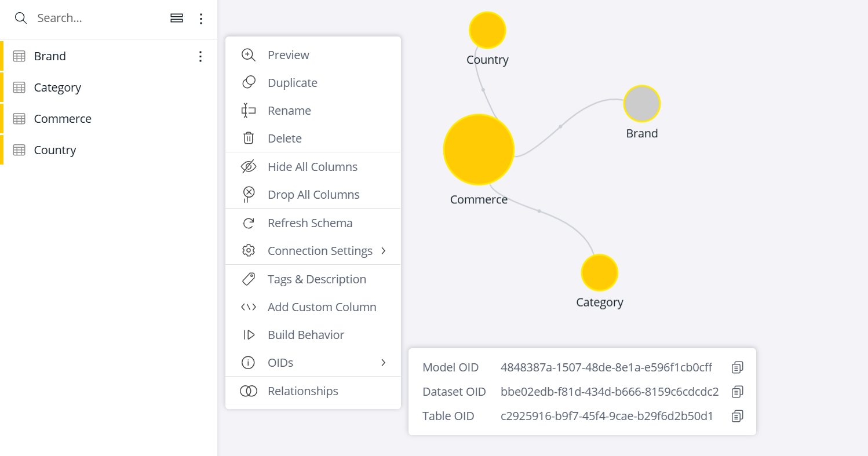868x456 pixels.
Task: Click the copy icon next to Model OID
Action: pyautogui.click(x=737, y=367)
